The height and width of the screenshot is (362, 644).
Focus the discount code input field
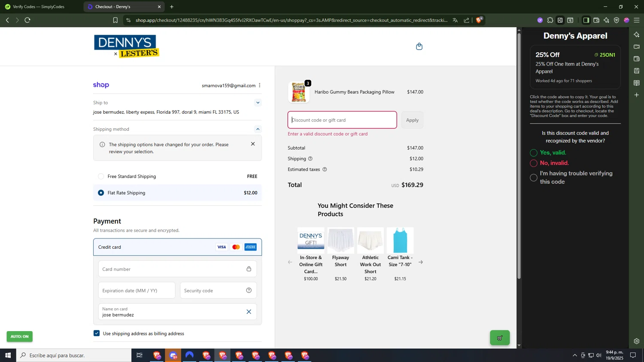point(342,120)
